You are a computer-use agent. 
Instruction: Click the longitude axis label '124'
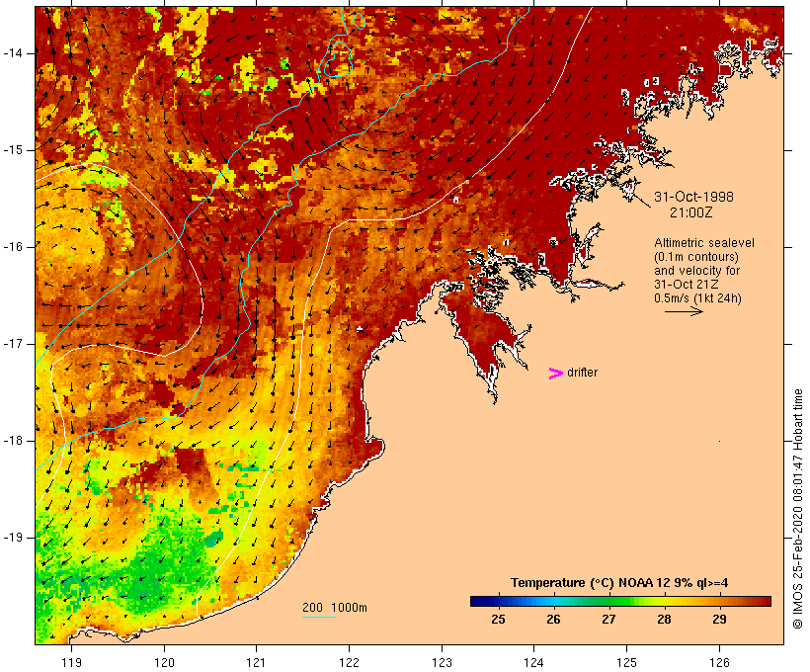(x=533, y=662)
